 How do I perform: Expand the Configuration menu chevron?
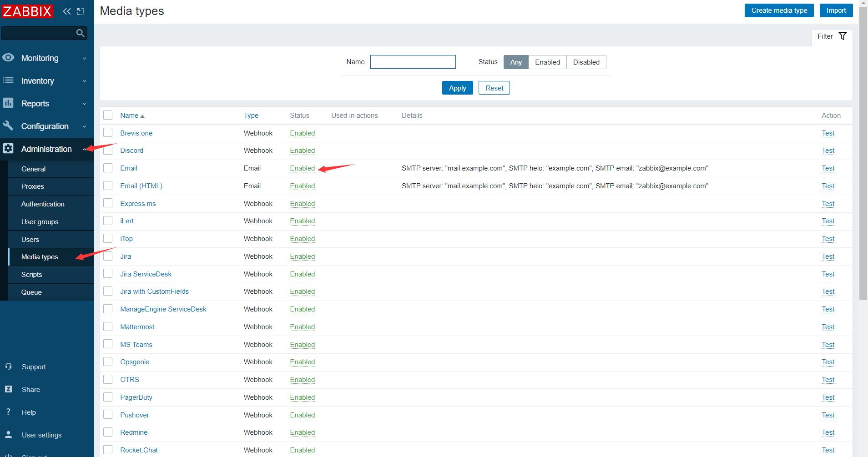[84, 126]
